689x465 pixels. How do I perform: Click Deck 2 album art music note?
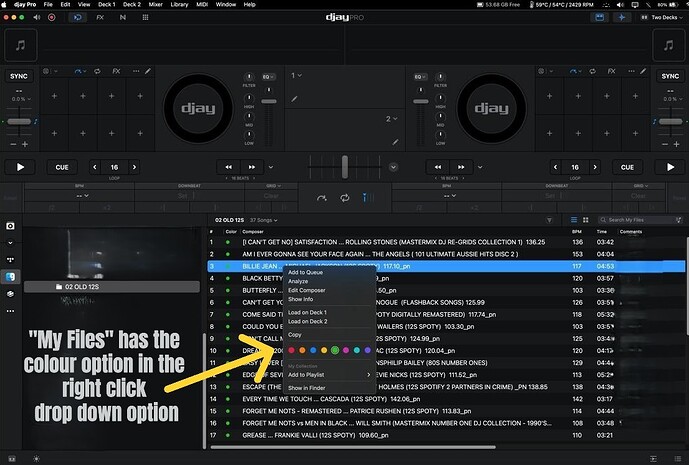[668, 45]
